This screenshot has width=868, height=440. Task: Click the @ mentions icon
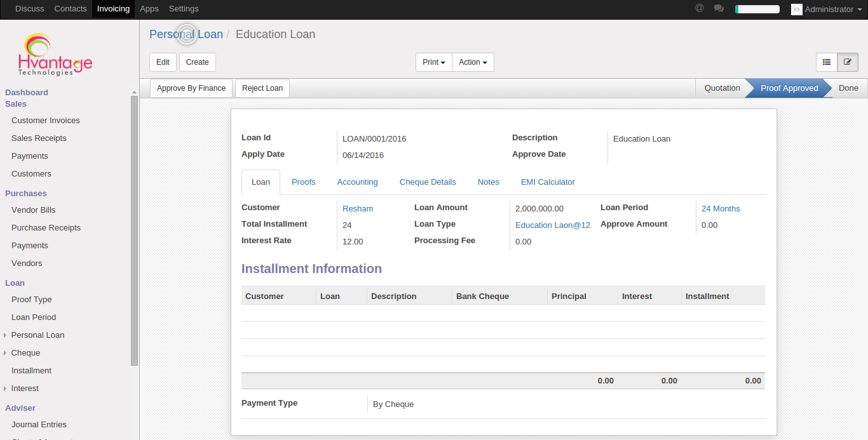click(x=700, y=8)
